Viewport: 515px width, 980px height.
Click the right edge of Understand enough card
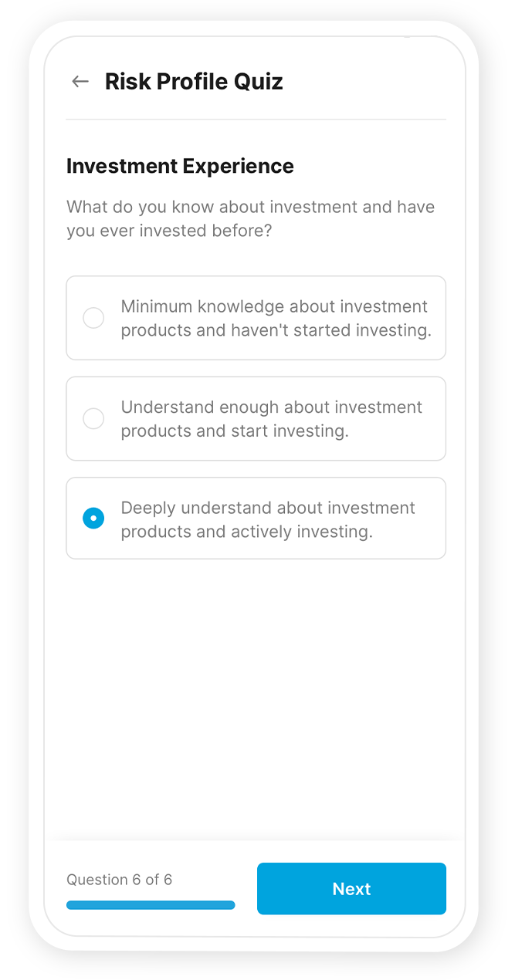pos(440,419)
